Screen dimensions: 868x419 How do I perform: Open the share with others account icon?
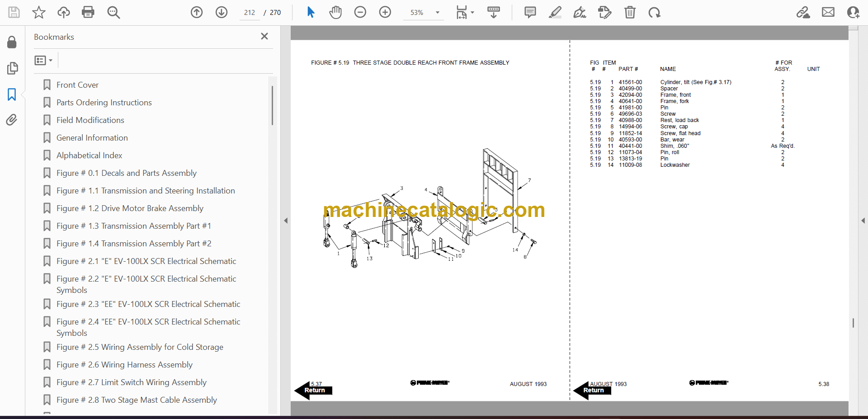click(x=853, y=12)
